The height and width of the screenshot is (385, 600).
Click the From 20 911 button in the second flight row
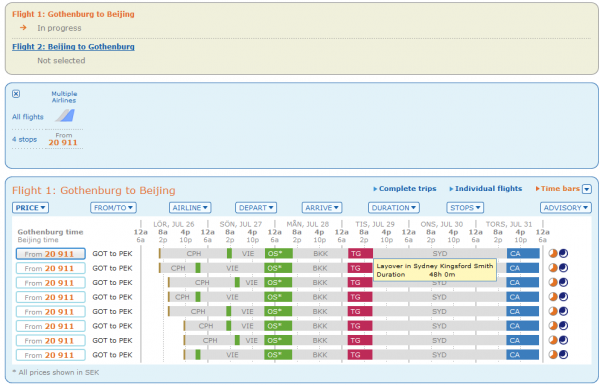pos(51,268)
